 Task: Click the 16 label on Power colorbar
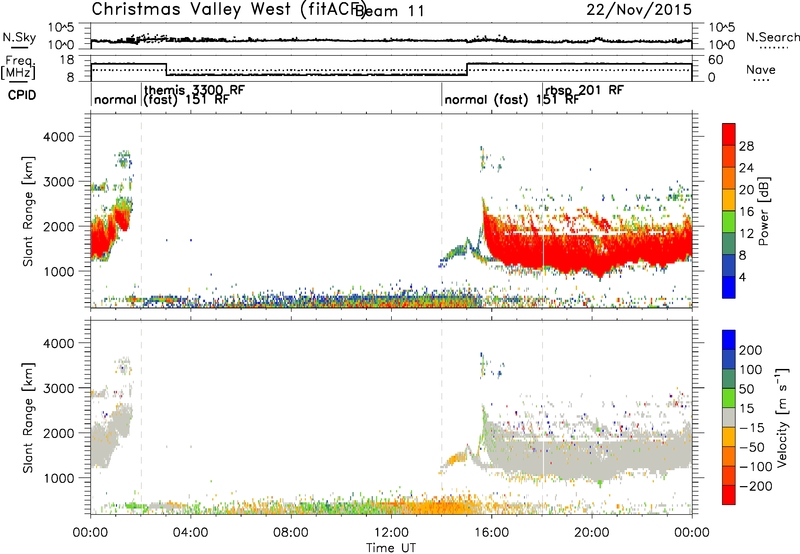coord(746,212)
